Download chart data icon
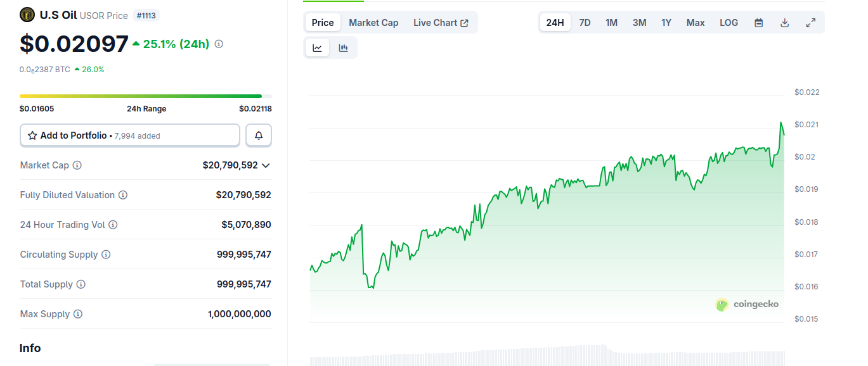The image size is (868, 366). tap(784, 23)
